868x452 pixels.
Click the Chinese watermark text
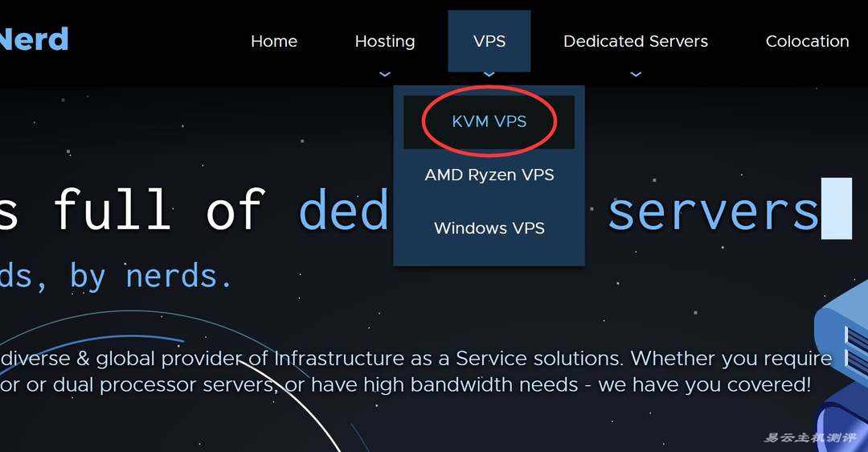(x=810, y=438)
